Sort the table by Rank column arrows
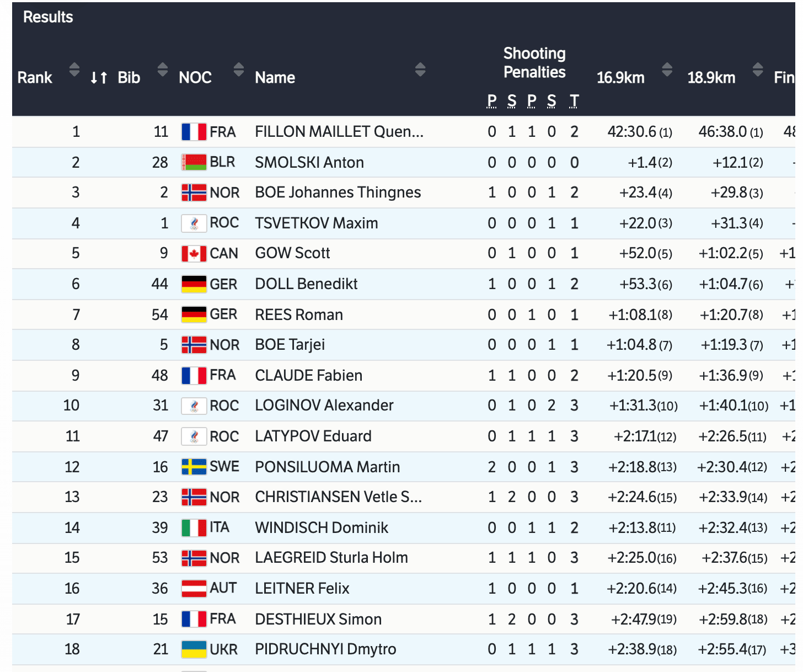Image resolution: width=803 pixels, height=672 pixels. tap(74, 70)
